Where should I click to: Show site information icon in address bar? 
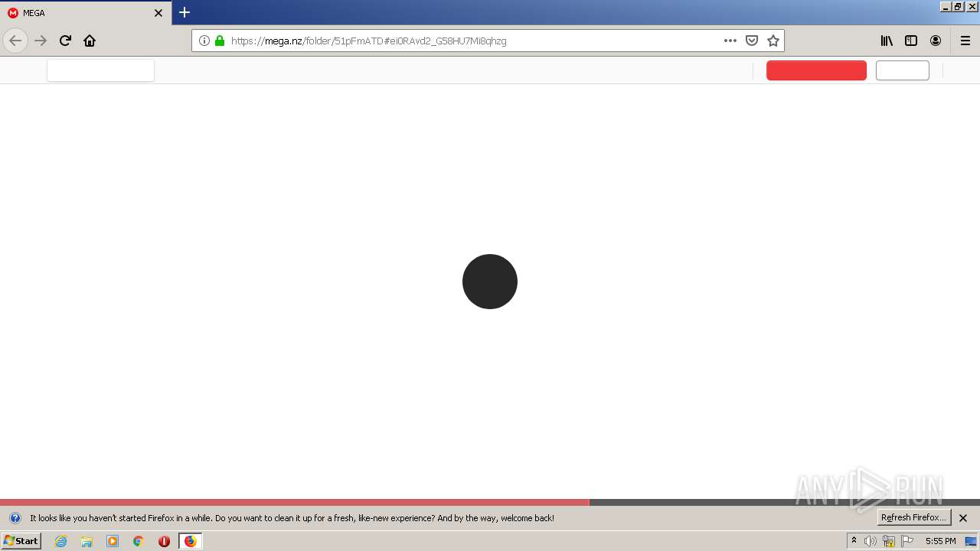pos(204,41)
